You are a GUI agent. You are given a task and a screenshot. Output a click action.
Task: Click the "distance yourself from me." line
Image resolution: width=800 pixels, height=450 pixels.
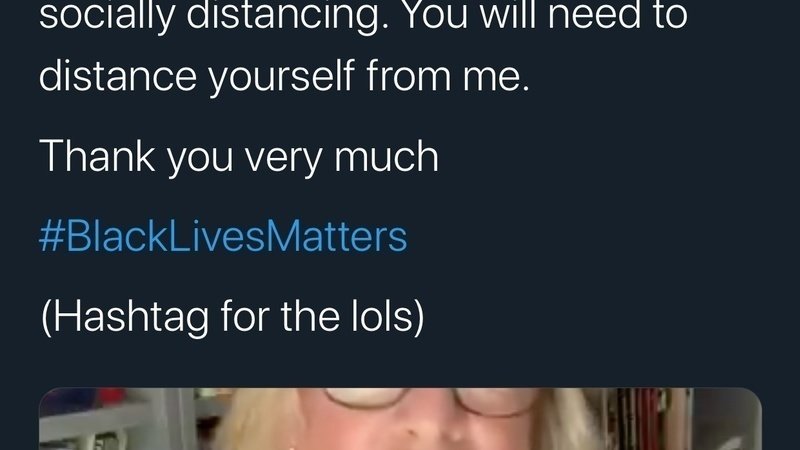(284, 78)
